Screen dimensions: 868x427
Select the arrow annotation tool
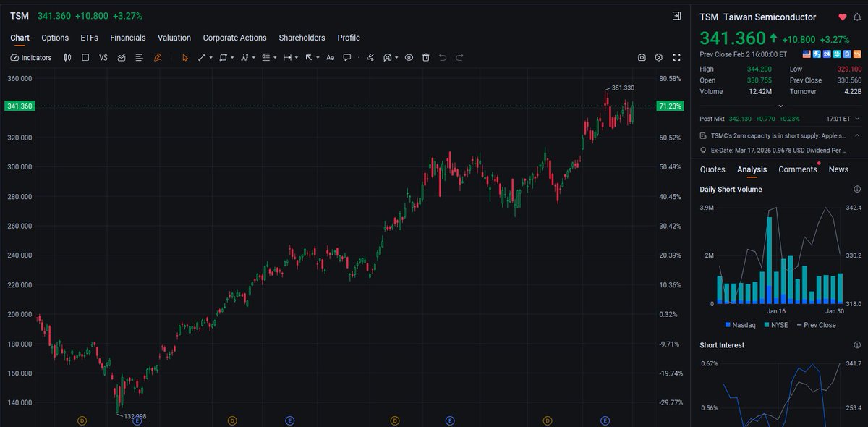(309, 57)
